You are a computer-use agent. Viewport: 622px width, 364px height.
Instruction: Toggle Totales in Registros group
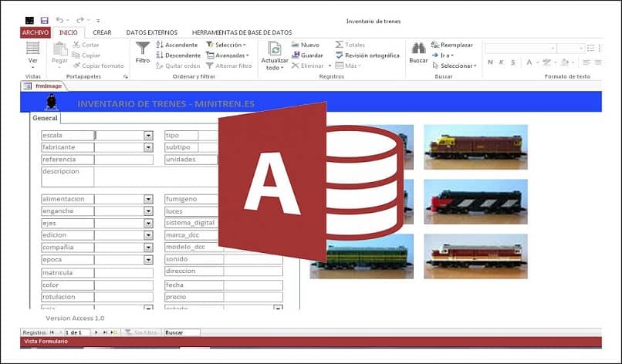(x=350, y=45)
